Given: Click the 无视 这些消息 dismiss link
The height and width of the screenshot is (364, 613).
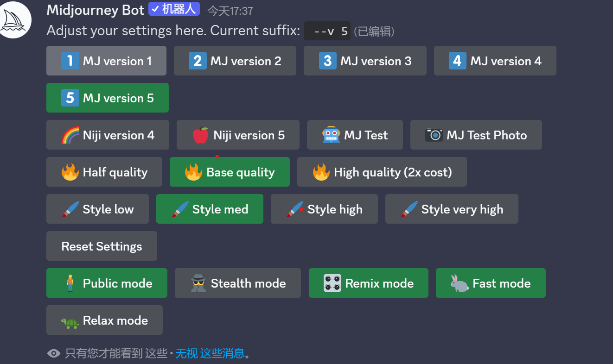Looking at the screenshot, I should (x=210, y=353).
